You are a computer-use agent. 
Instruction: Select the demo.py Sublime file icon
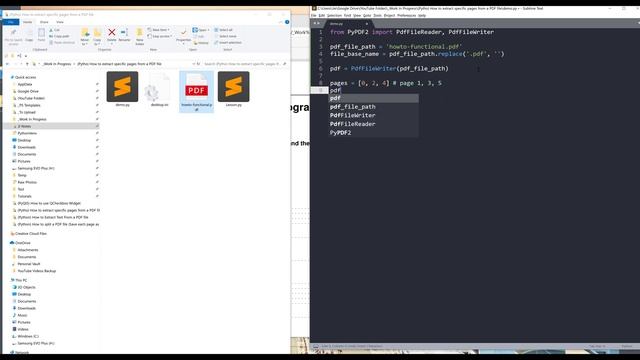click(122, 87)
